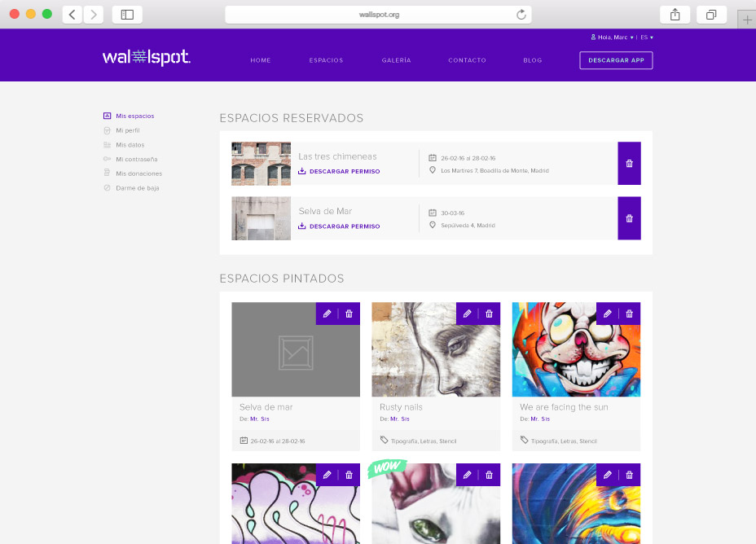Edit the We are facing the sun artwork

point(607,314)
